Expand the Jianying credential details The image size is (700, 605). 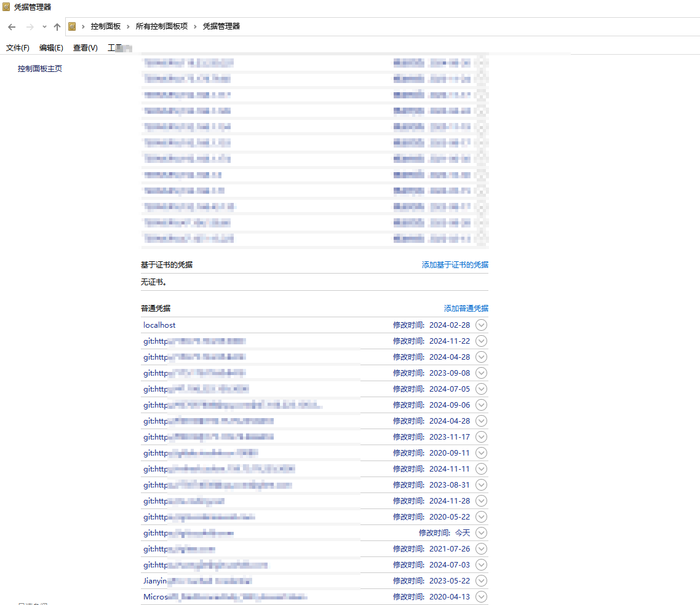[482, 580]
